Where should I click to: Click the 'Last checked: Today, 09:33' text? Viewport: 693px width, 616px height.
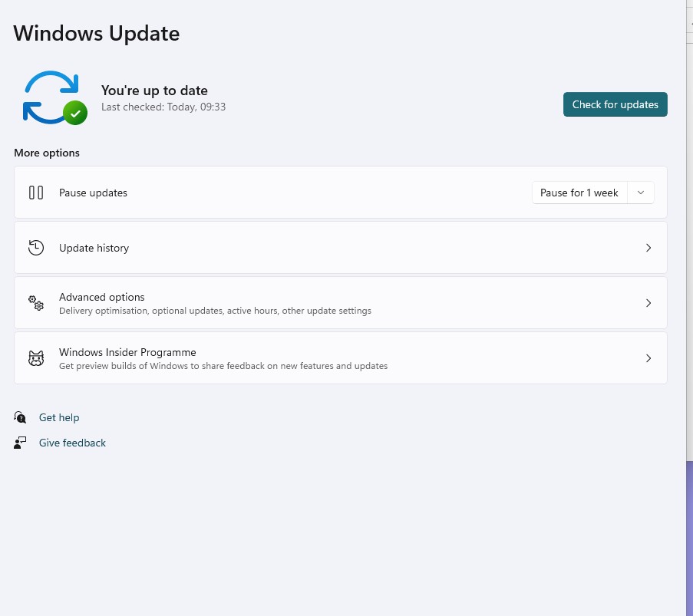(x=163, y=107)
